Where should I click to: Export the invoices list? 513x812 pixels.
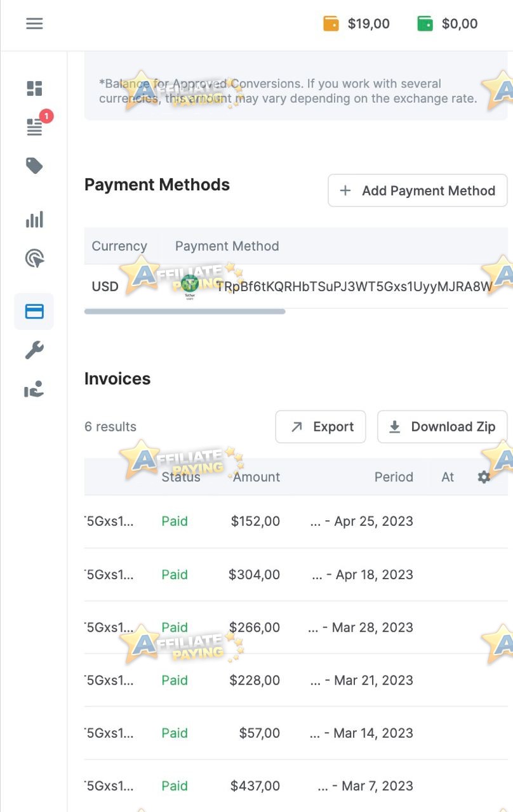point(320,426)
